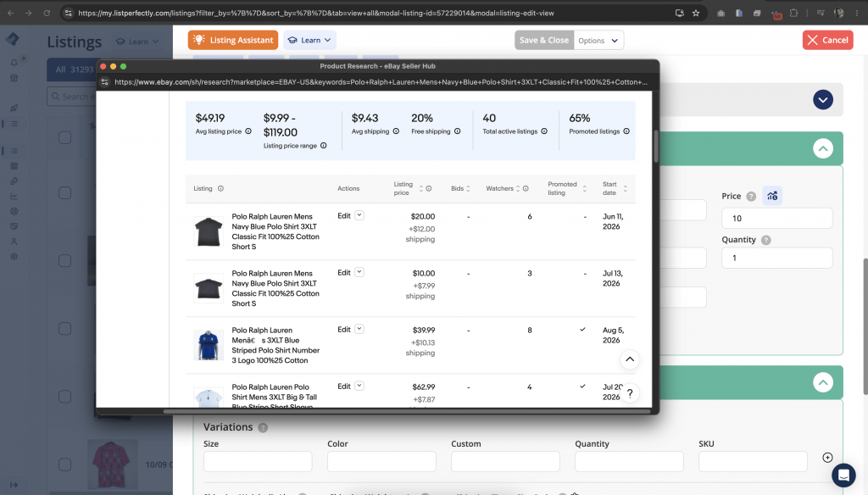Open the Listing Assistant

tap(233, 40)
